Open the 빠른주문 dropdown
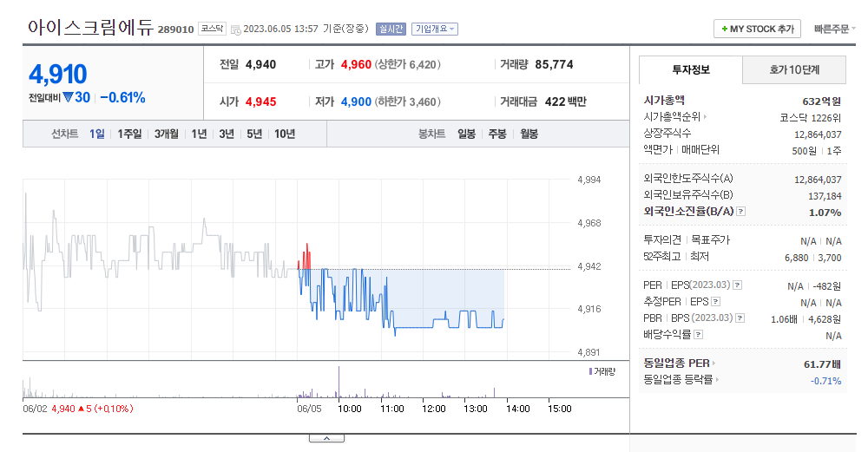 pyautogui.click(x=834, y=29)
